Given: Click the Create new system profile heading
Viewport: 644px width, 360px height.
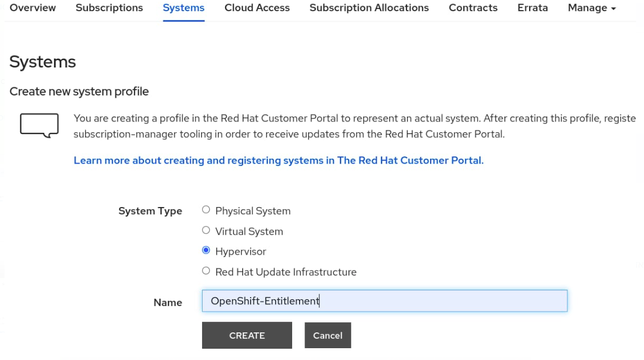Looking at the screenshot, I should (x=79, y=91).
